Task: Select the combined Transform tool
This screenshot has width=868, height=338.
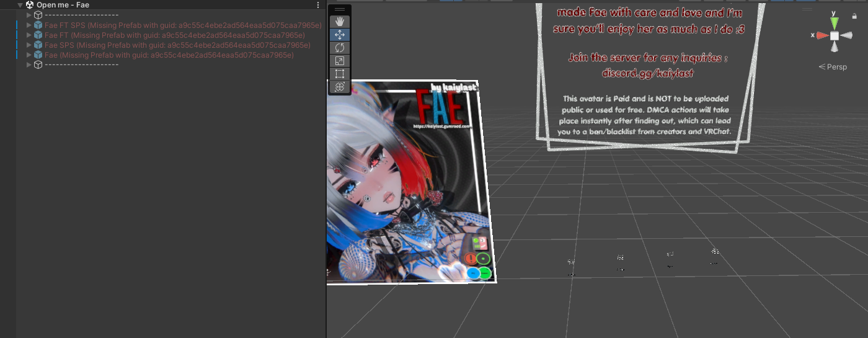Action: click(340, 87)
